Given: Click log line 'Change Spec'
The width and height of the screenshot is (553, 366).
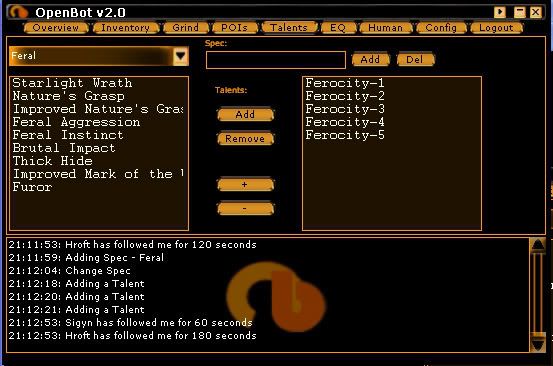Looking at the screenshot, I should coord(69,271).
